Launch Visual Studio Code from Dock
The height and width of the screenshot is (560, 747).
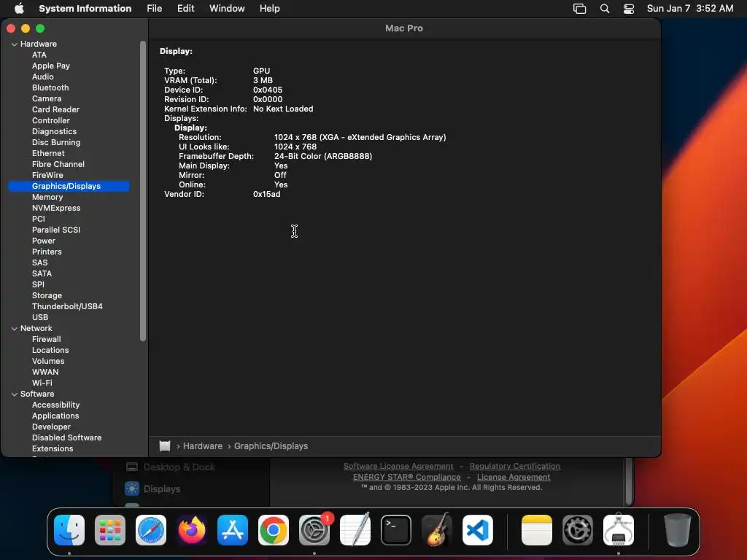click(x=478, y=530)
